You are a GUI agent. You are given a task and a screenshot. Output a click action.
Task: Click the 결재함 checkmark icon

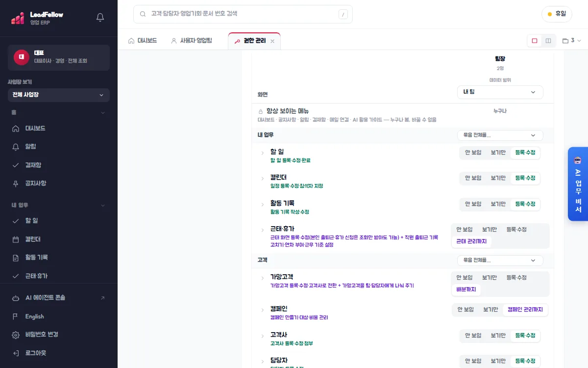pyautogui.click(x=16, y=165)
